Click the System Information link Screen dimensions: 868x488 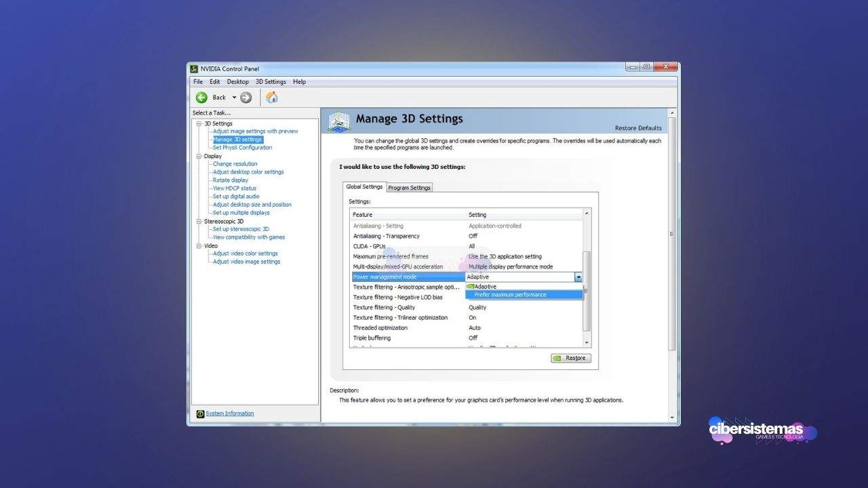coord(230,413)
